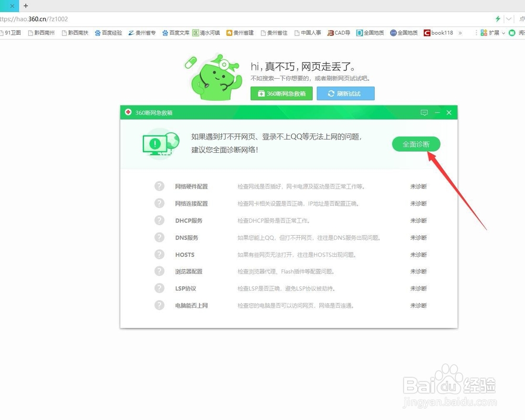
Task: Click the 91卫图 bookmark icon
Action: pos(4,33)
